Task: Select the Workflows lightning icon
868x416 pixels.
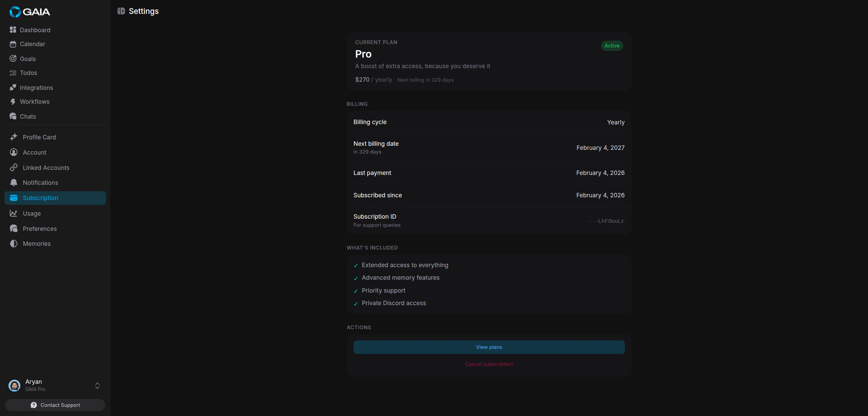Action: click(13, 101)
